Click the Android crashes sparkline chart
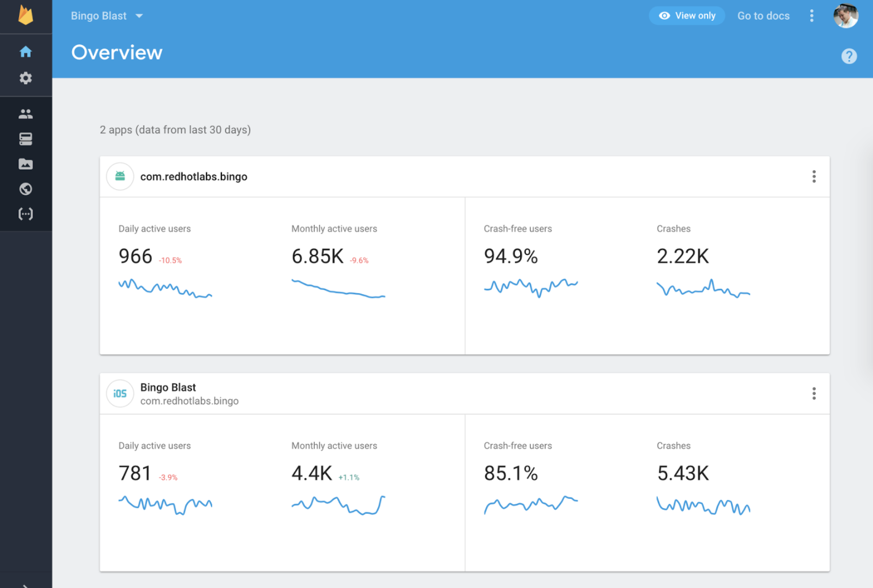 coord(703,288)
